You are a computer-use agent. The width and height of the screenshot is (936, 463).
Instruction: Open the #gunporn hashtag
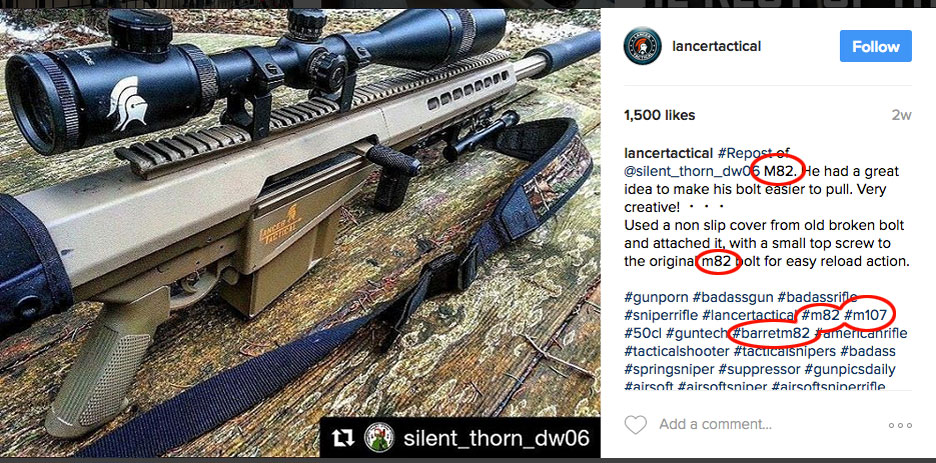pyautogui.click(x=656, y=297)
